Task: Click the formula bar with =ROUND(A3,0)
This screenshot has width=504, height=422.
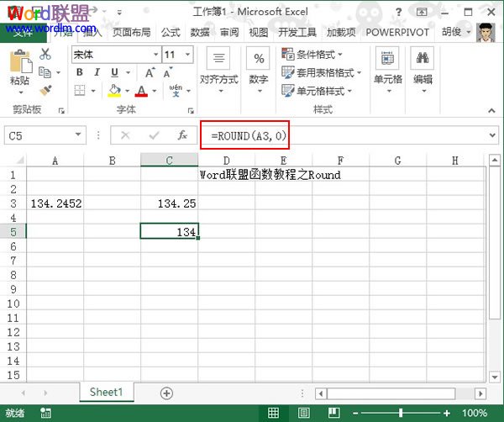Action: pyautogui.click(x=343, y=135)
